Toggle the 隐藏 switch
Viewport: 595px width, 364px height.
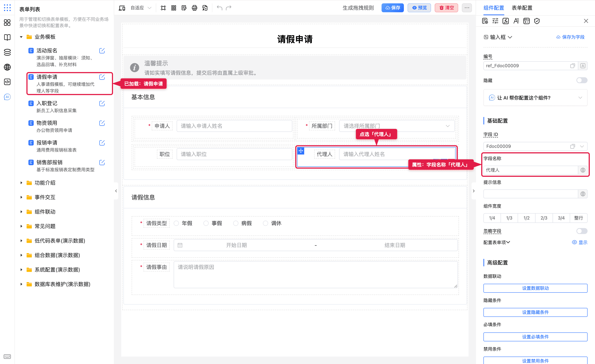[x=582, y=80]
